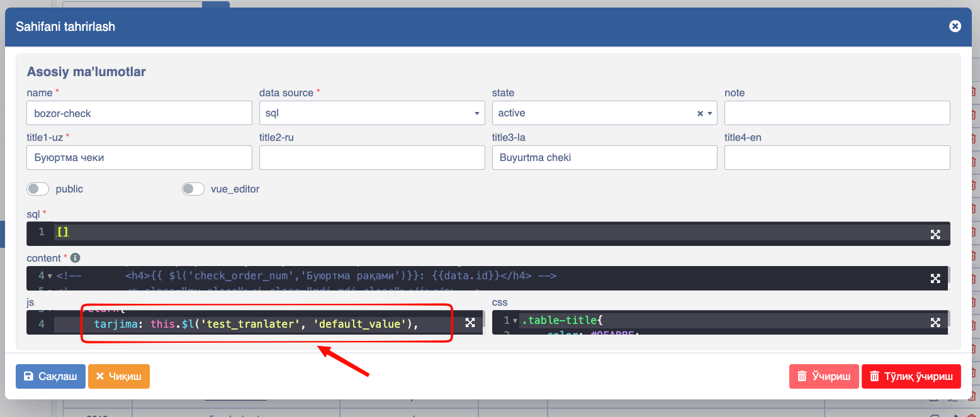
Task: Click the Чиқиш exit button
Action: 119,376
